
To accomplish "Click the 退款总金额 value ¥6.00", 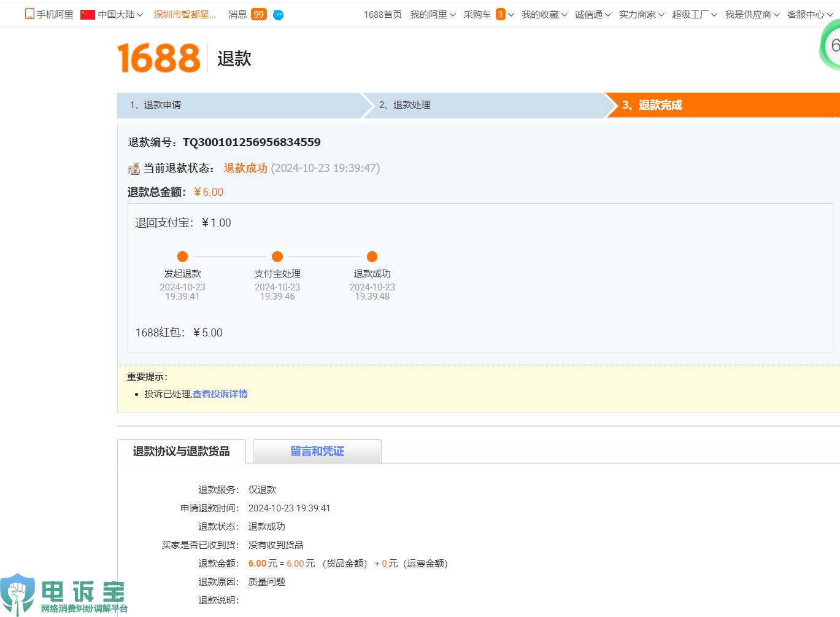I will (209, 192).
